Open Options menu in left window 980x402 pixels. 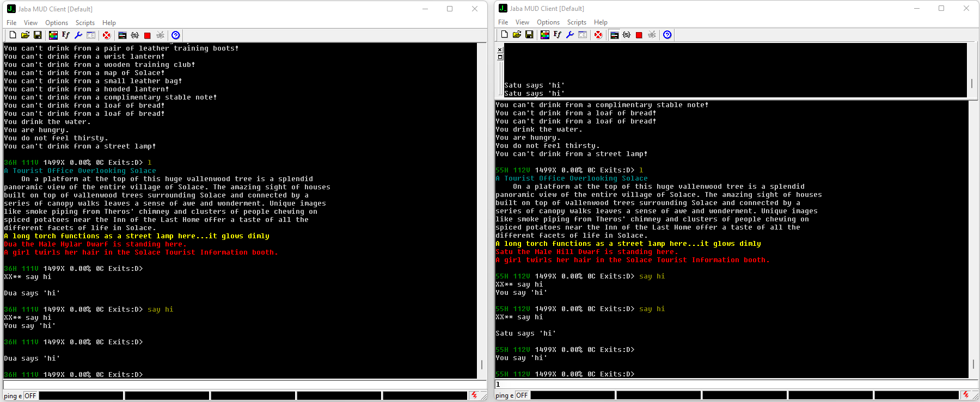[x=57, y=23]
